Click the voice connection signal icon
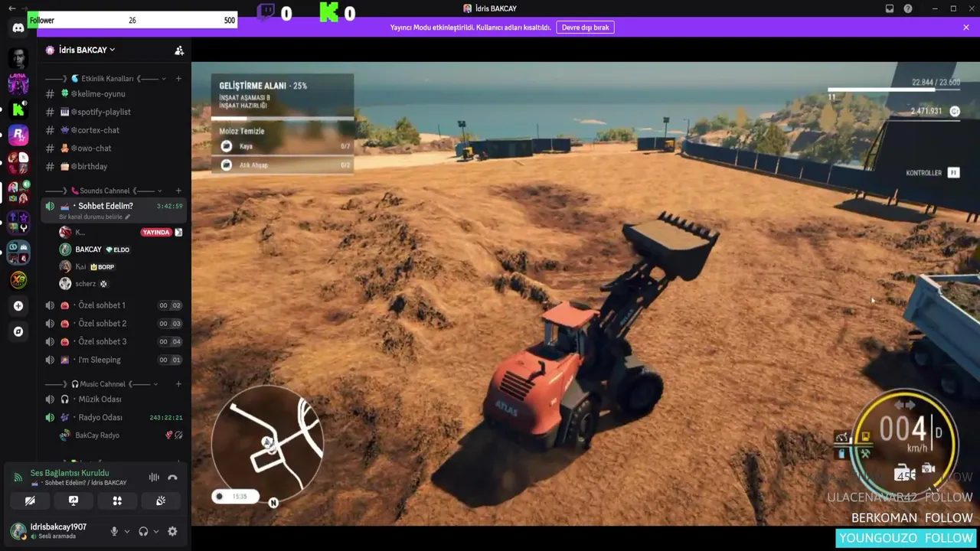 [18, 478]
